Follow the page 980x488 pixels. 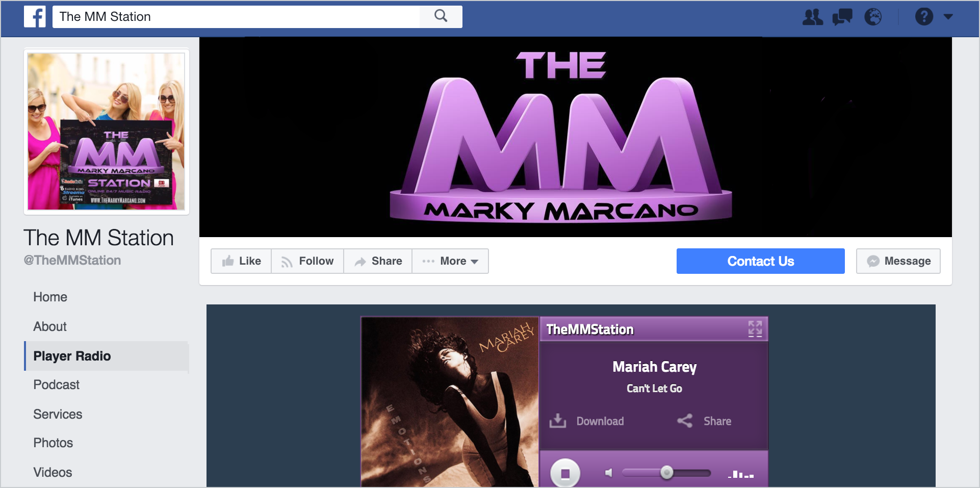click(x=307, y=261)
